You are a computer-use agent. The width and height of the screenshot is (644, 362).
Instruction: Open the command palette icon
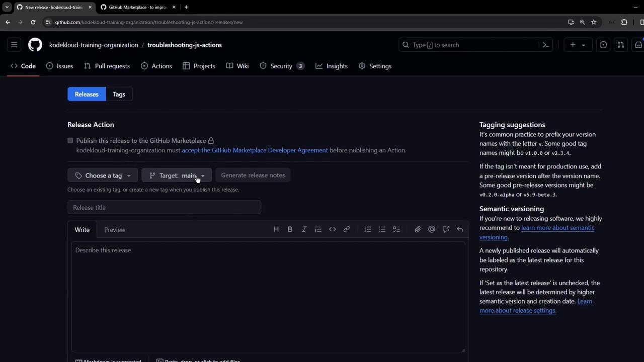coord(545,45)
